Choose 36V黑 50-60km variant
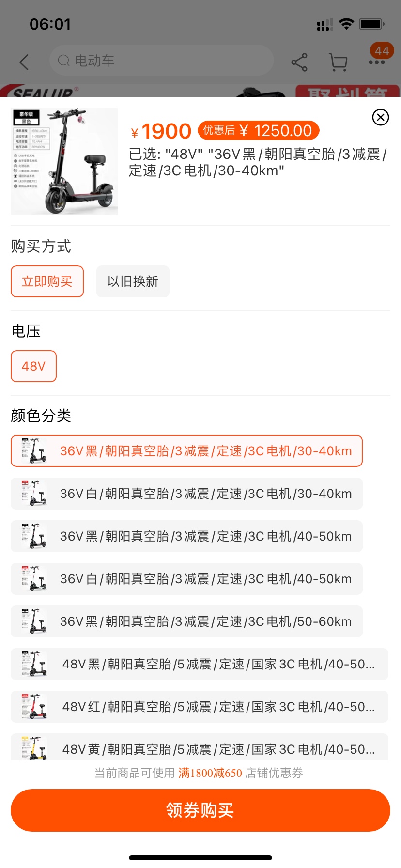The width and height of the screenshot is (401, 868). (186, 621)
